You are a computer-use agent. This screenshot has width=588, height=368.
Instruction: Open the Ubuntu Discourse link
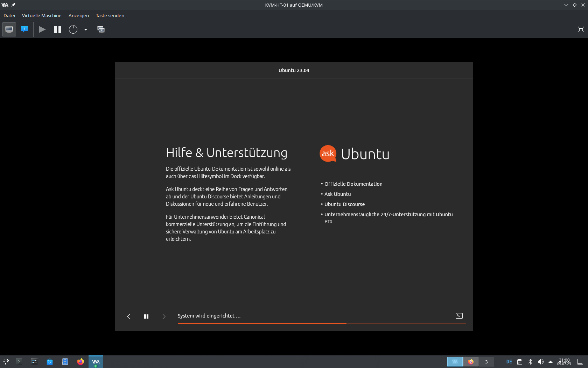pyautogui.click(x=344, y=204)
